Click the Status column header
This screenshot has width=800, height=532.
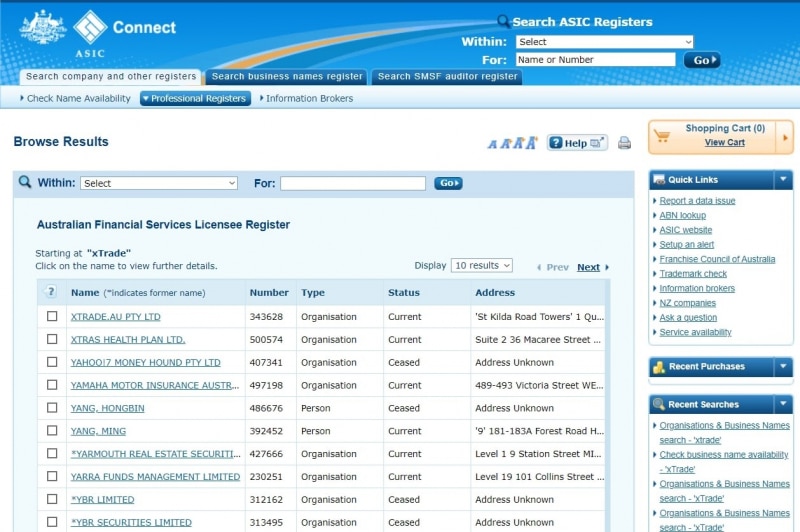tap(404, 293)
